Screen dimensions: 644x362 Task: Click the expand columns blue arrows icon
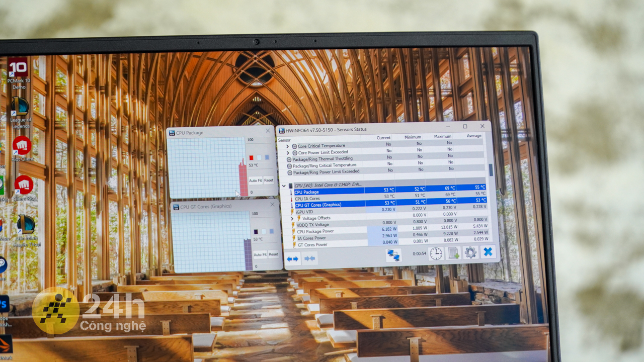coord(292,259)
